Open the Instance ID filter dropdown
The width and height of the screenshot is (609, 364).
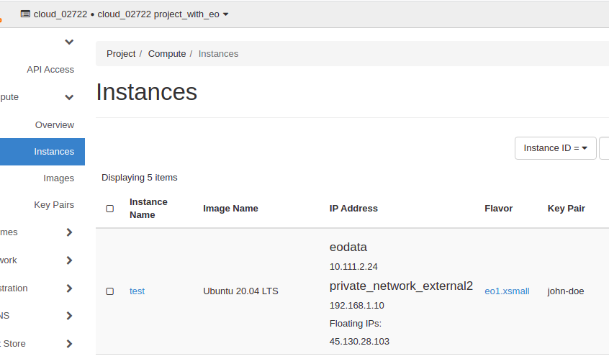(555, 148)
